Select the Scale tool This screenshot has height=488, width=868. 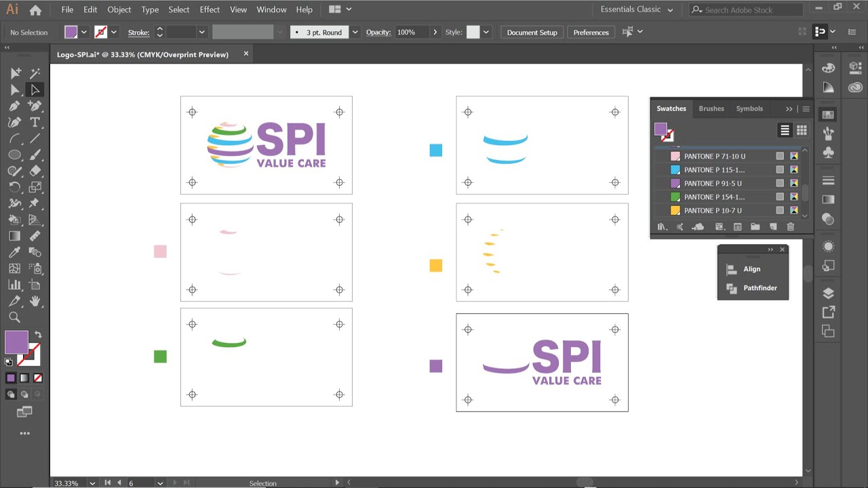[35, 187]
